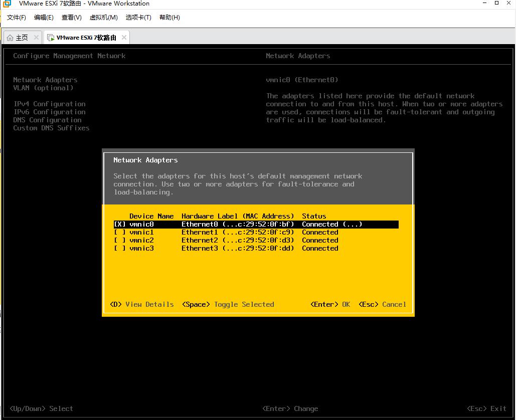Image resolution: width=516 pixels, height=420 pixels.
Task: Click <D> View Details option
Action: (142, 305)
